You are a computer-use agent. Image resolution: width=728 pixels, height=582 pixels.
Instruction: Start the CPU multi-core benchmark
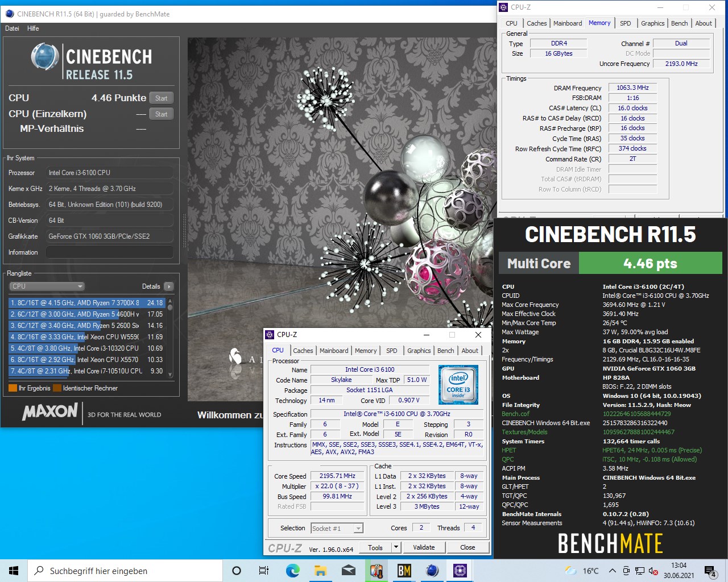coord(162,98)
